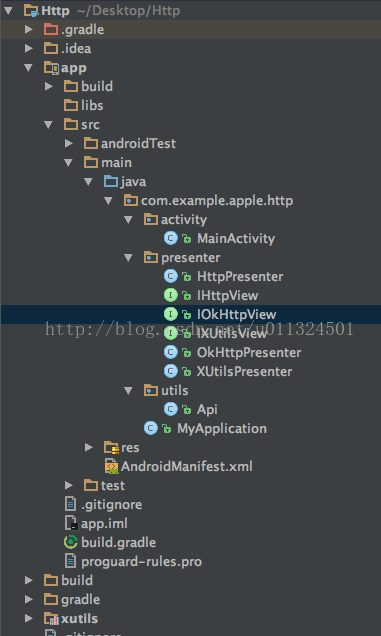
Task: Expand the xutils module arrow
Action: (28, 618)
